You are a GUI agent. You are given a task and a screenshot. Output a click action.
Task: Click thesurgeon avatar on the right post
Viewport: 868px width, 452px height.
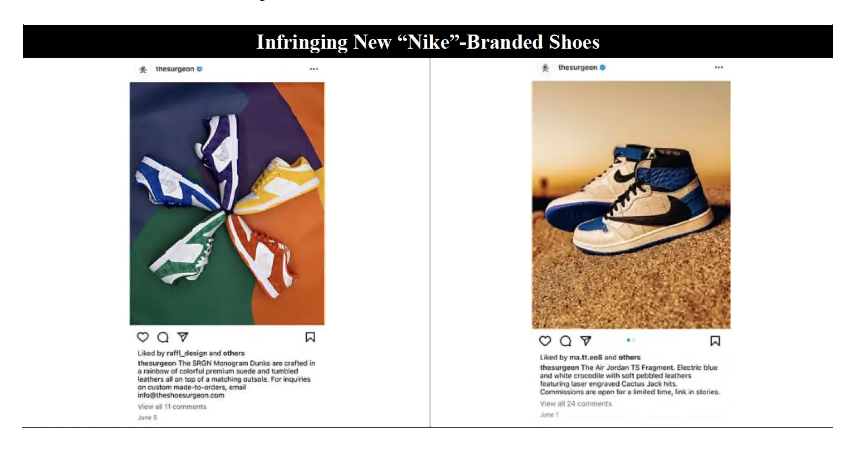pos(545,67)
